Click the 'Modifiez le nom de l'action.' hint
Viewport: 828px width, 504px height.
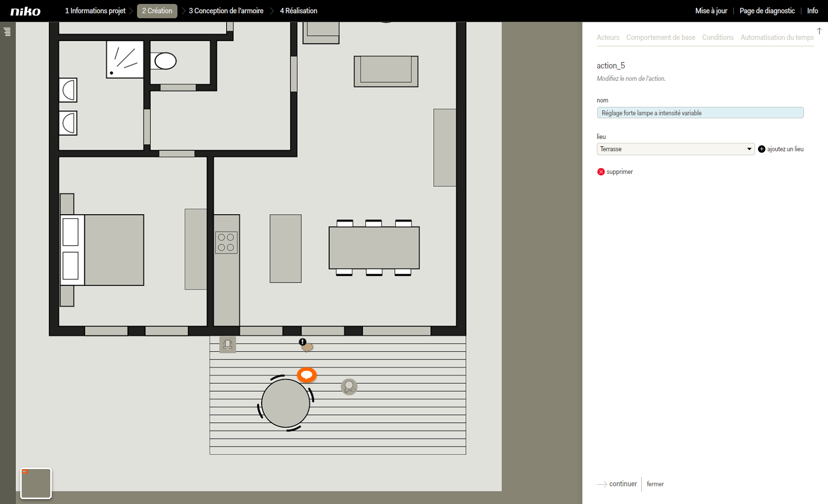[x=631, y=79]
